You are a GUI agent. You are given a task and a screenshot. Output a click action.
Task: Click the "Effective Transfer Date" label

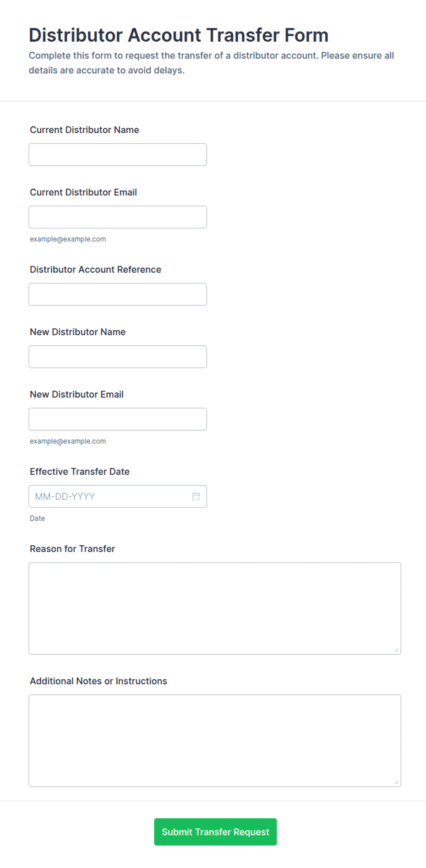[x=80, y=472]
